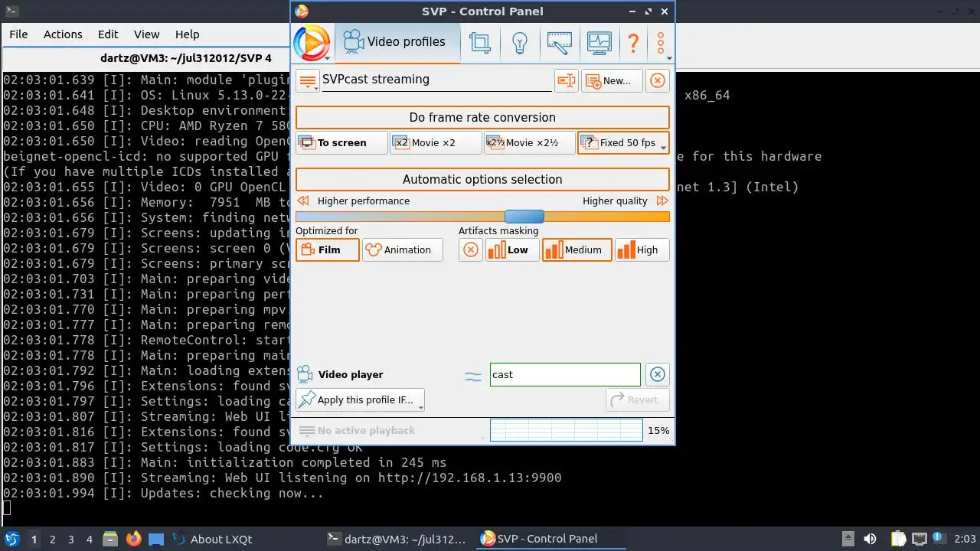This screenshot has height=551, width=980.
Task: Click the Video player camera icon
Action: coord(305,374)
